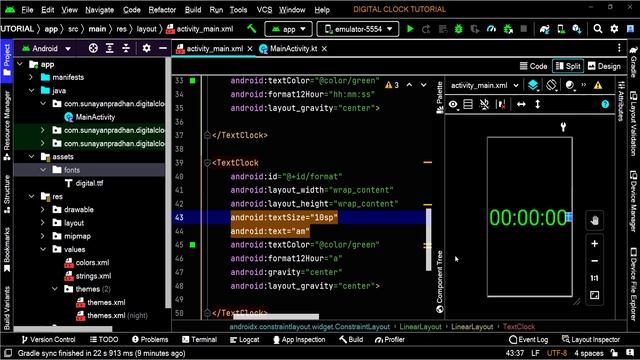
Task: Open activity_main.xml file dropdown in design toolbar
Action: click(484, 85)
